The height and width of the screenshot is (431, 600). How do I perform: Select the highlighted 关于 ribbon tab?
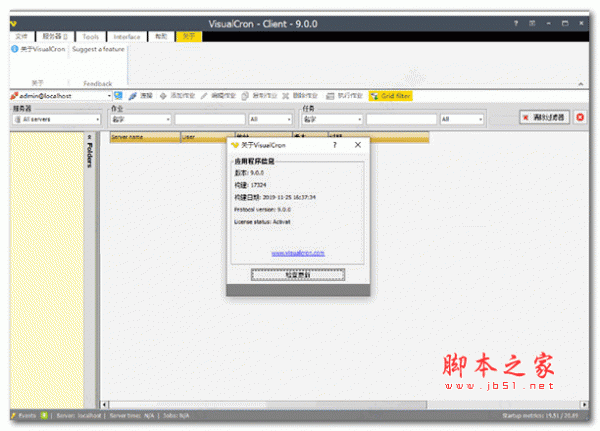[x=189, y=36]
